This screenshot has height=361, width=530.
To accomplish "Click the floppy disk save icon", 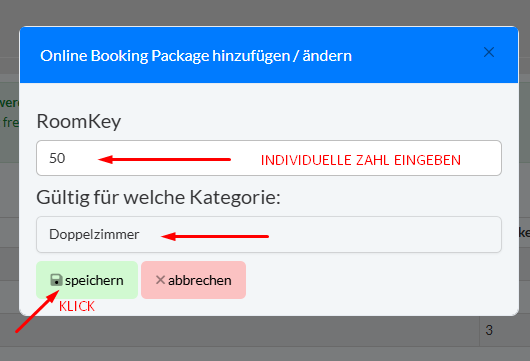I will click(x=56, y=280).
